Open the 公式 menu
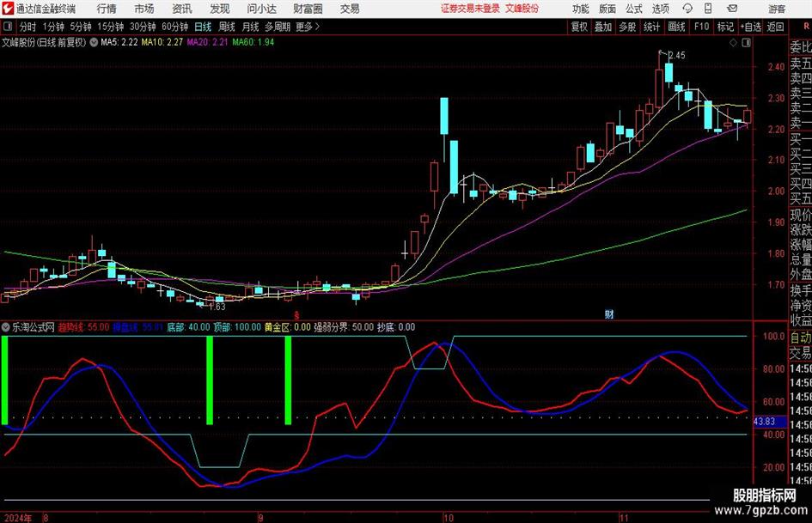The width and height of the screenshot is (812, 523). coord(634,9)
